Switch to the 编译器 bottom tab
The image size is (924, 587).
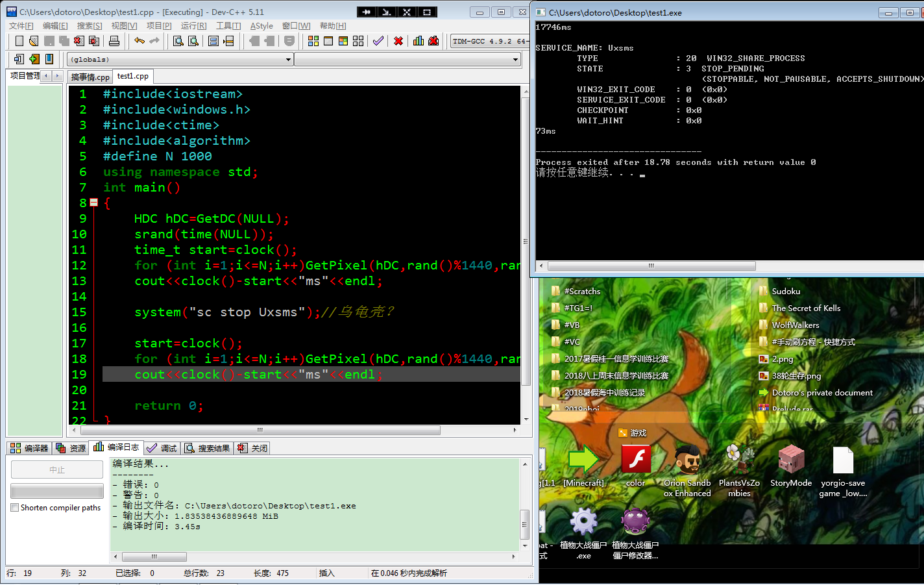(x=29, y=448)
